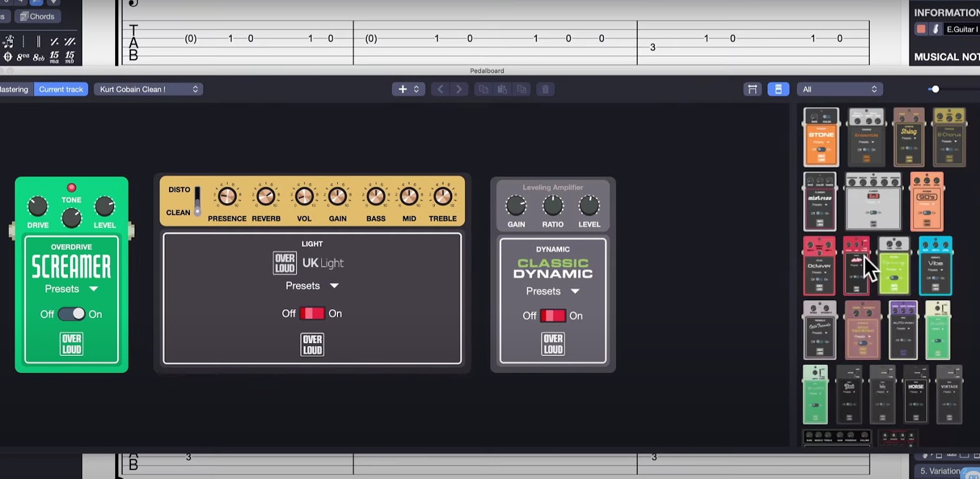Click the amp REVERB knob
The height and width of the screenshot is (479, 980).
266,197
